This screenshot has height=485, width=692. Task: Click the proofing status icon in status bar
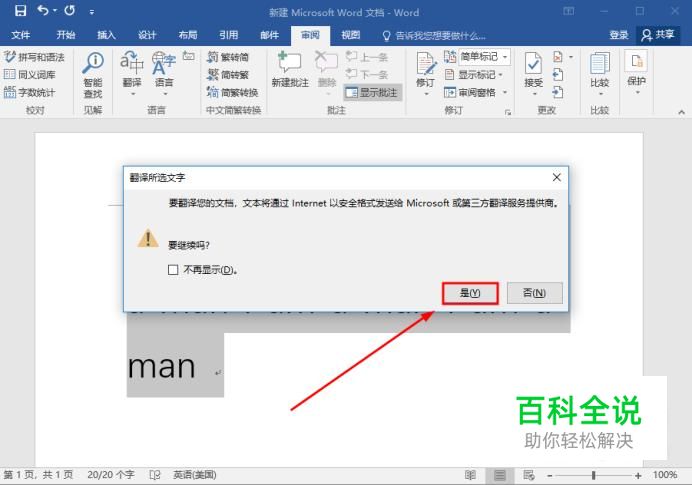pos(155,475)
